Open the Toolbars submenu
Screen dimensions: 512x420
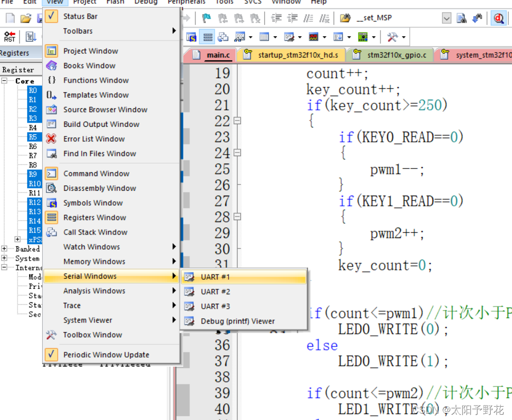[x=111, y=31]
